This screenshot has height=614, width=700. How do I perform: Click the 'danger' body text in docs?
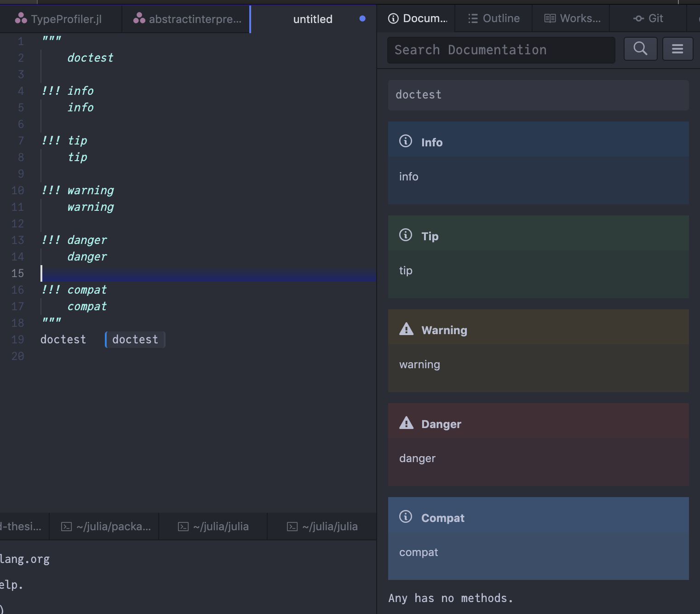(x=417, y=458)
